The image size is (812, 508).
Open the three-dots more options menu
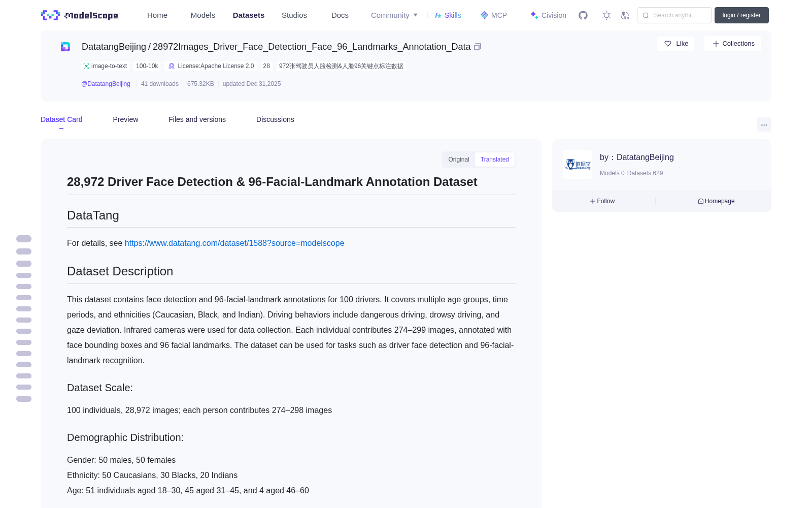click(764, 124)
